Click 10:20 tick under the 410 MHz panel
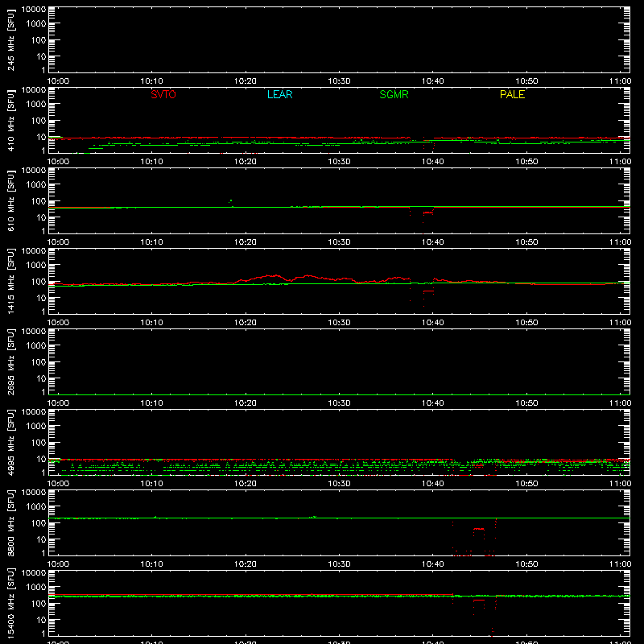Viewport: 644px width, 644px height. (x=246, y=162)
